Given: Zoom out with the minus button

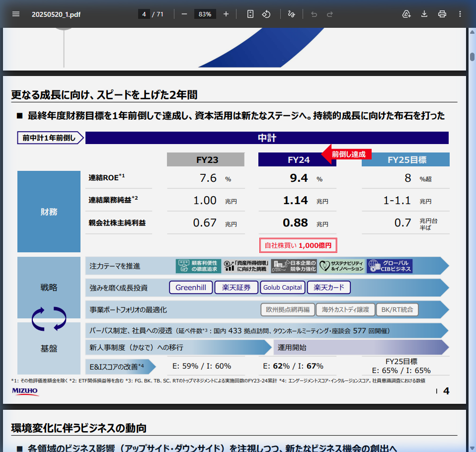Looking at the screenshot, I should pos(184,14).
